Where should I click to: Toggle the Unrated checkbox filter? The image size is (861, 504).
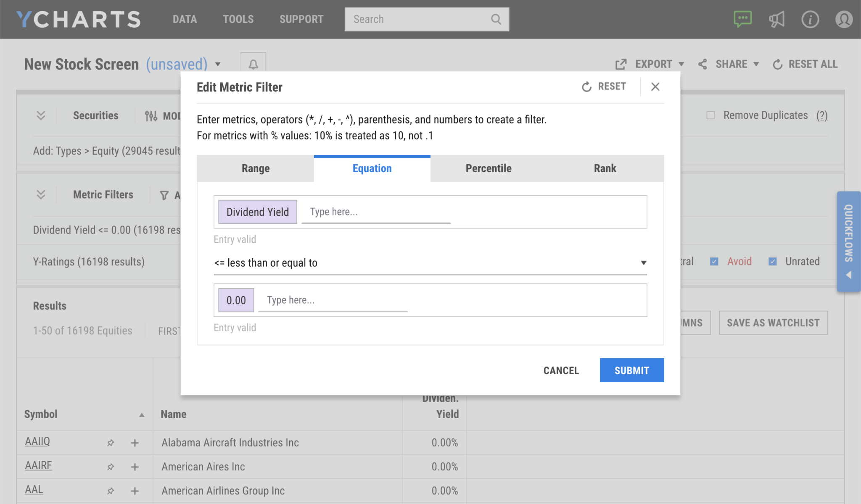coord(773,261)
